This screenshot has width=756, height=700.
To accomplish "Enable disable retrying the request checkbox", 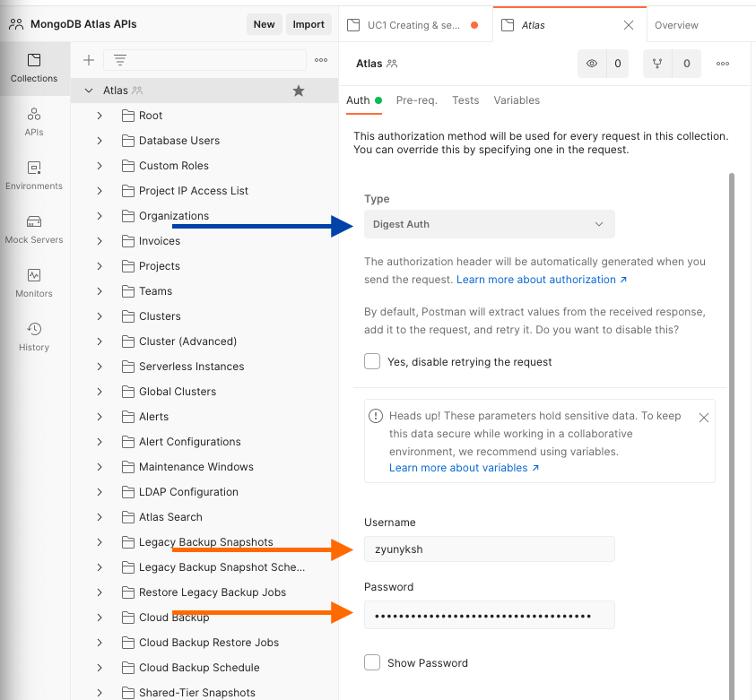I will 372,361.
